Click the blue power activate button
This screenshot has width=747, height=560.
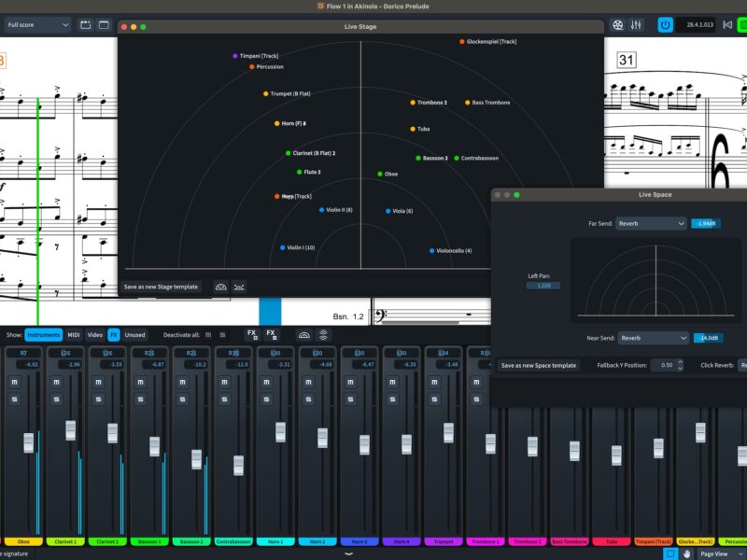665,25
